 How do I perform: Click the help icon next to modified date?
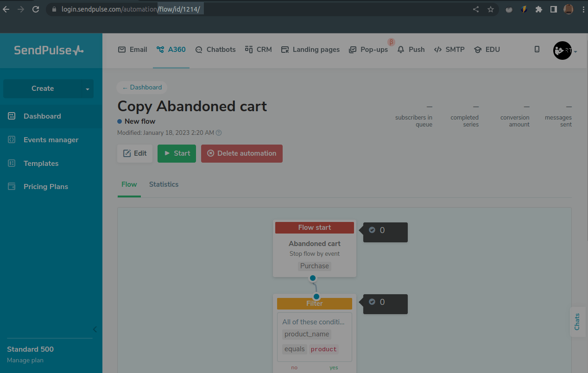pyautogui.click(x=219, y=133)
